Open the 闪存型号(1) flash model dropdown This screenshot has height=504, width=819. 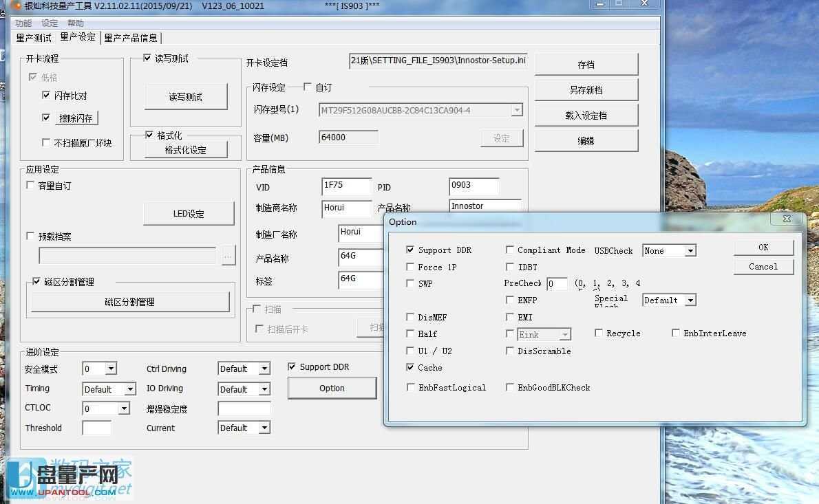(x=518, y=110)
